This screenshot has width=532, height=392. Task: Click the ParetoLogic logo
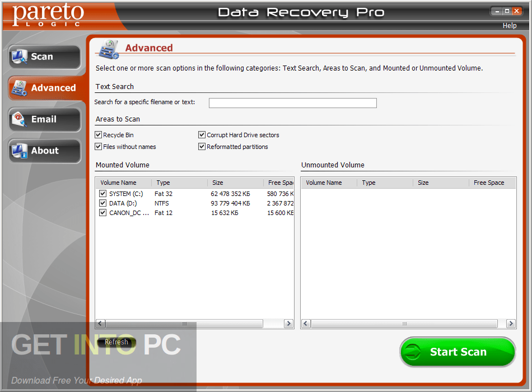[48, 14]
